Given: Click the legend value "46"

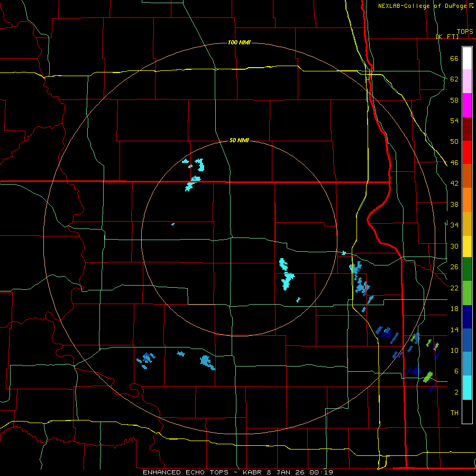Looking at the screenshot, I should [454, 163].
